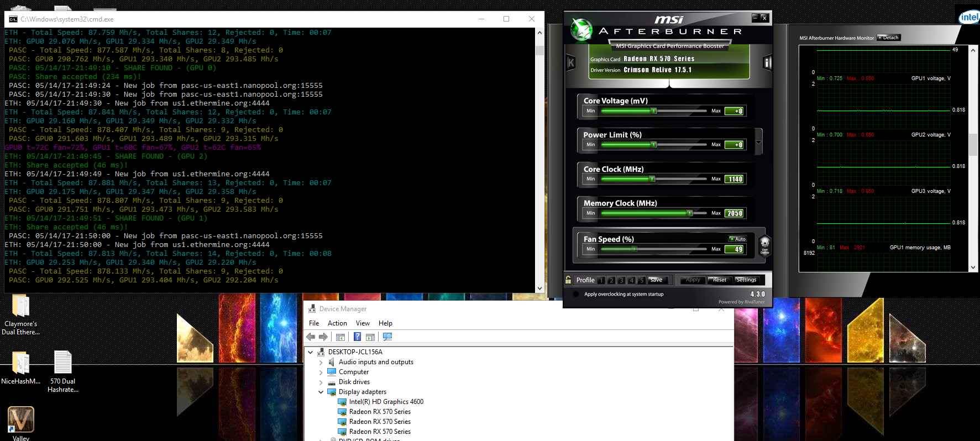Click Device Manager's Forward arrow toolbar icon
The height and width of the screenshot is (441, 980).
(x=323, y=337)
